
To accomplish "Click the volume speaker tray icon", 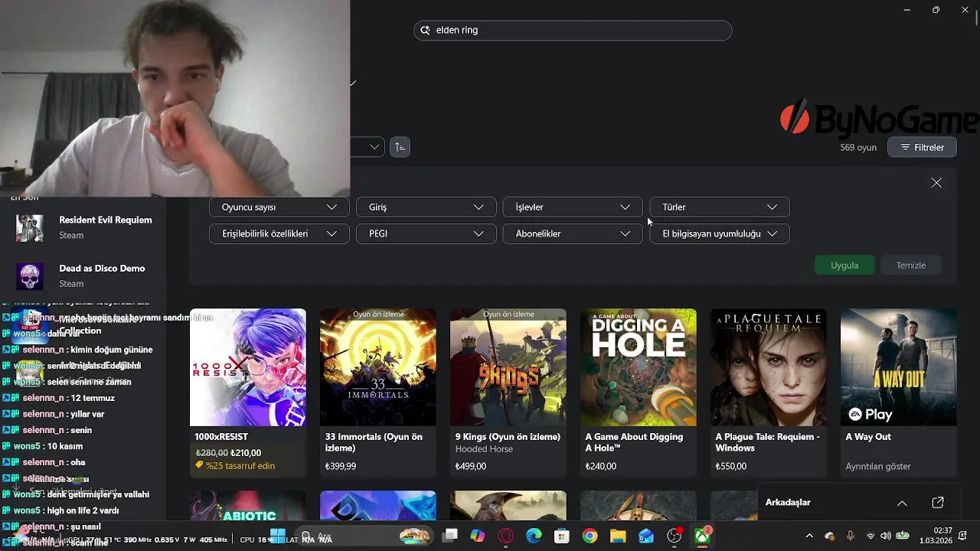I will tap(886, 536).
